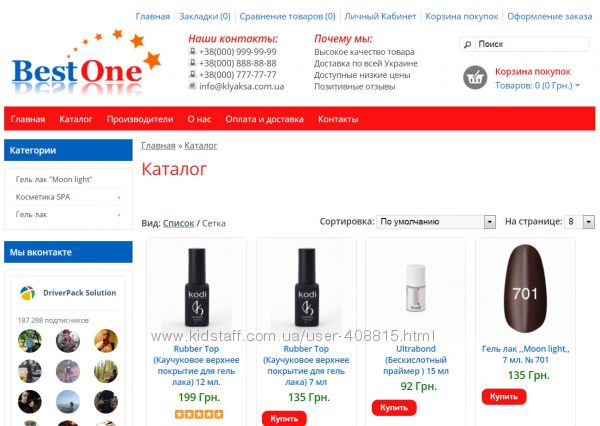The image size is (600, 426).
Task: Expand the Гель лак category arrow
Action: [x=119, y=215]
